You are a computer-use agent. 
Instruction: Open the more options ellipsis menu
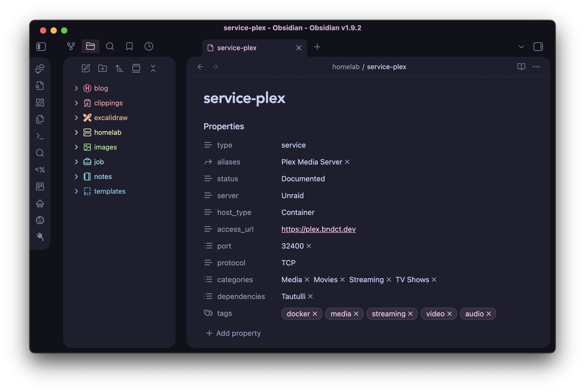(x=536, y=67)
